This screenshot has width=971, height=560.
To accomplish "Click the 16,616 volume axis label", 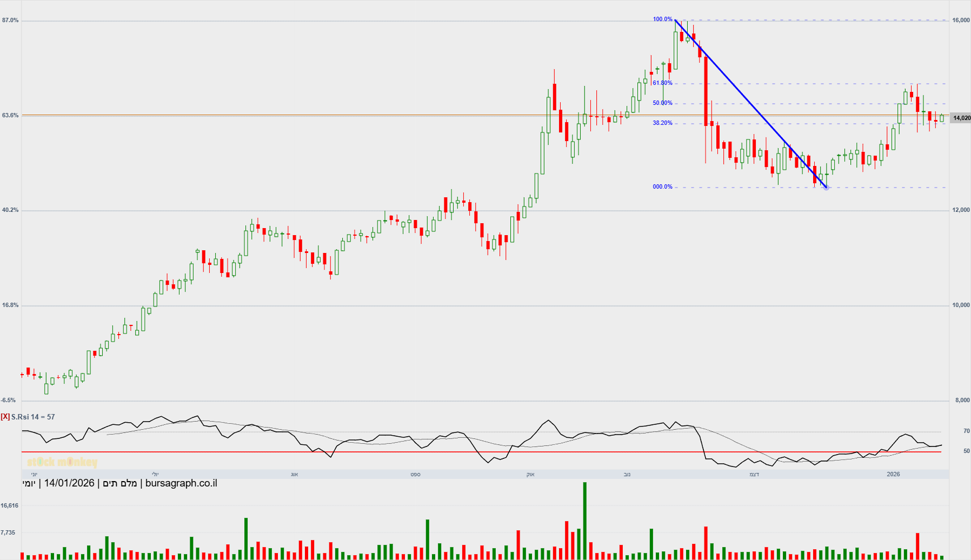I will pos(10,506).
